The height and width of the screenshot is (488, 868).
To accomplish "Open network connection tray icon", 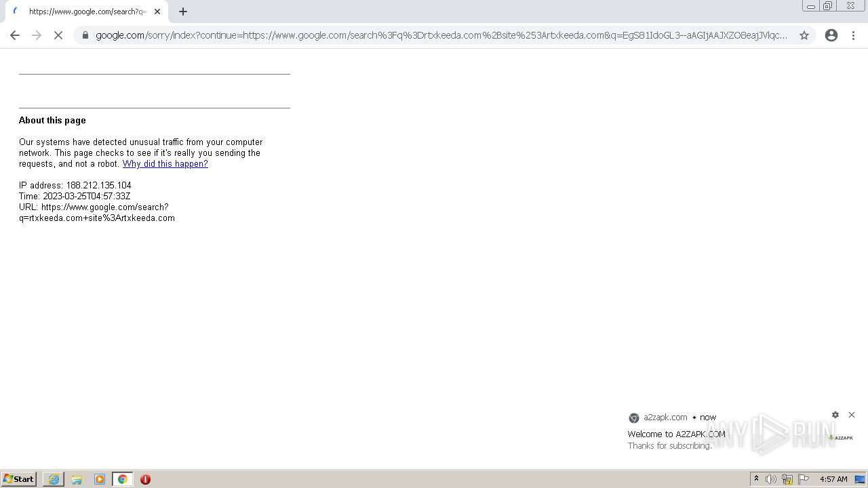I will click(787, 479).
